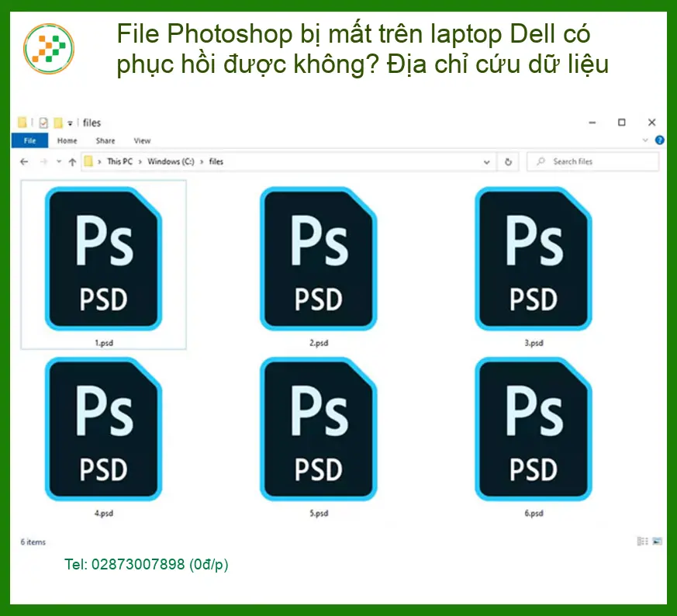The height and width of the screenshot is (616, 677).
Task: Click the 6 items status bar text
Action: tap(33, 542)
